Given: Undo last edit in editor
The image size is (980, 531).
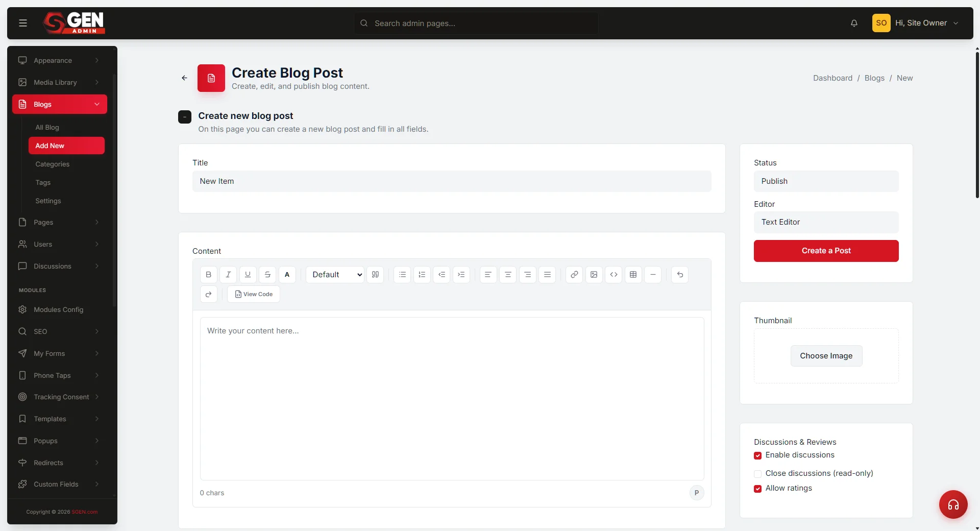Looking at the screenshot, I should coord(680,275).
